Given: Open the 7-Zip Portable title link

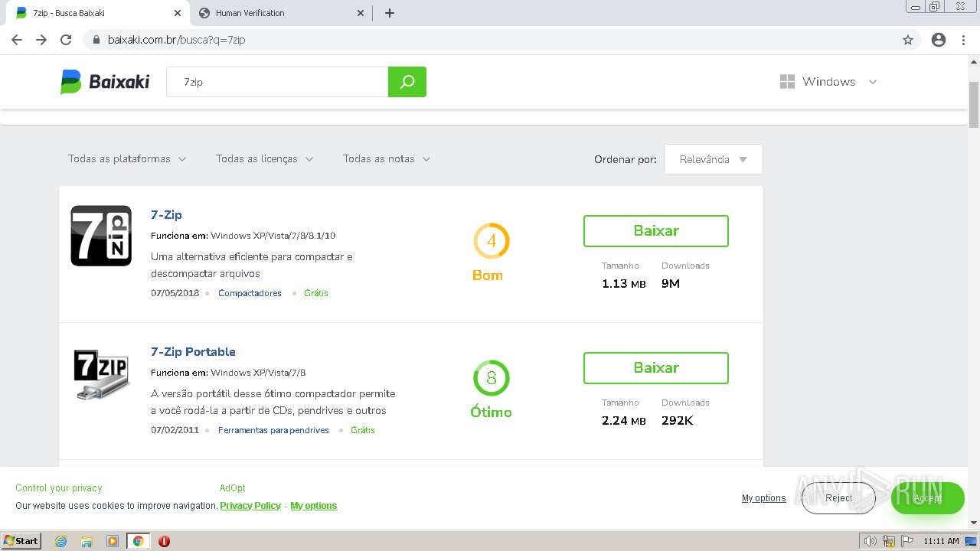Looking at the screenshot, I should [x=193, y=352].
